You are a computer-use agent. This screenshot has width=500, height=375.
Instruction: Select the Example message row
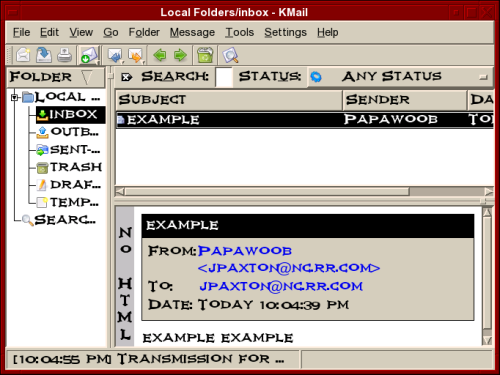point(305,120)
